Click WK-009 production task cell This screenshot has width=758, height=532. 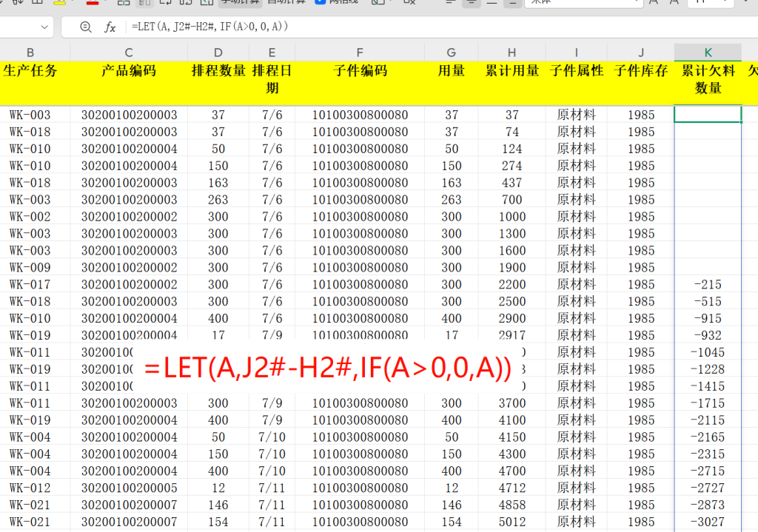click(30, 267)
